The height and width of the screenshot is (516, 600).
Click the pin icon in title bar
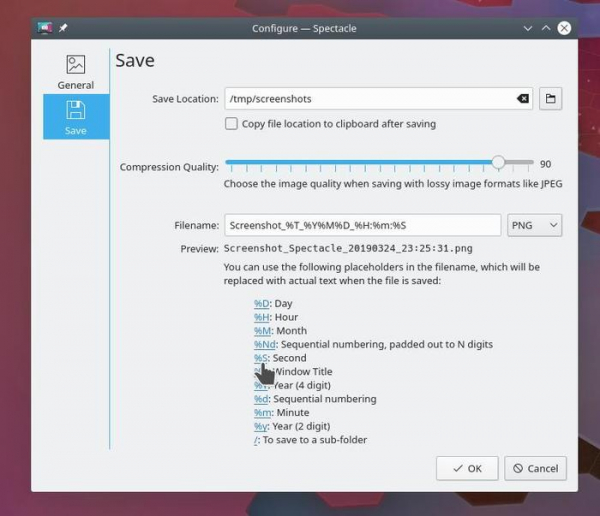coord(63,28)
